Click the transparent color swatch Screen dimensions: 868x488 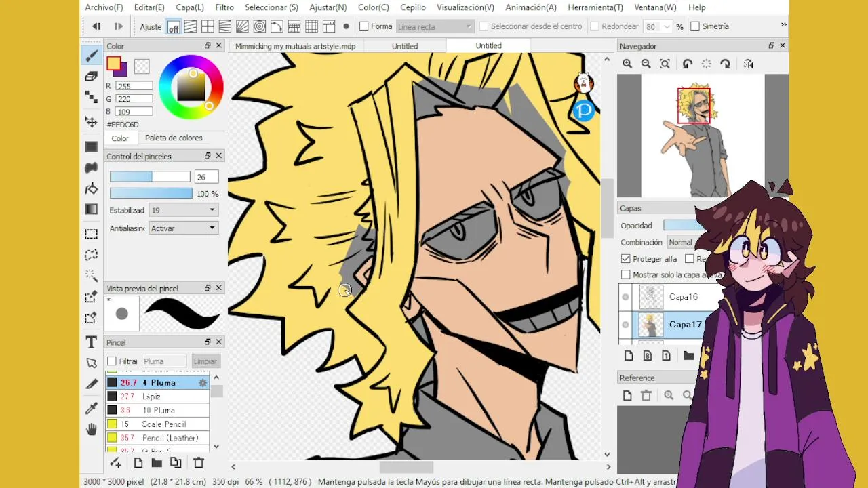click(x=142, y=66)
